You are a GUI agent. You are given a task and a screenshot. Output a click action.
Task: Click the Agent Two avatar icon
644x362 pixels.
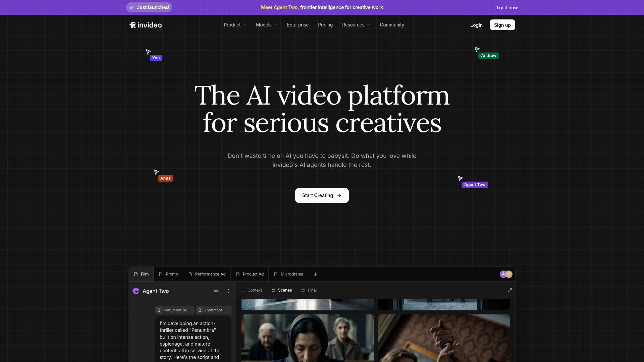[x=136, y=291]
